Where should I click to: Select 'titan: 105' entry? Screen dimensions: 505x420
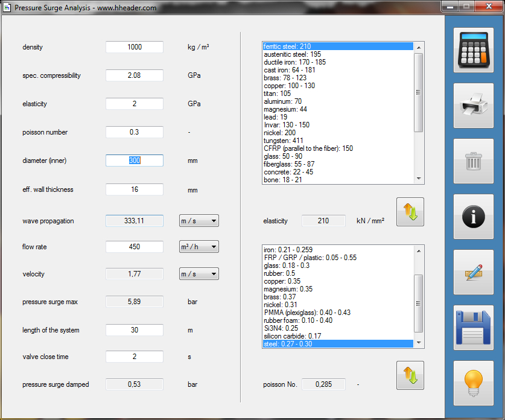click(338, 94)
